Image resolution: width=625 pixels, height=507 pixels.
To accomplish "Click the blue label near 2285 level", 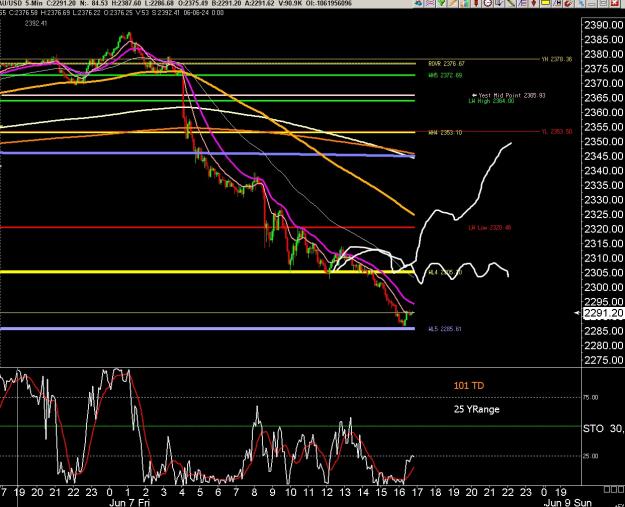I will point(445,329).
